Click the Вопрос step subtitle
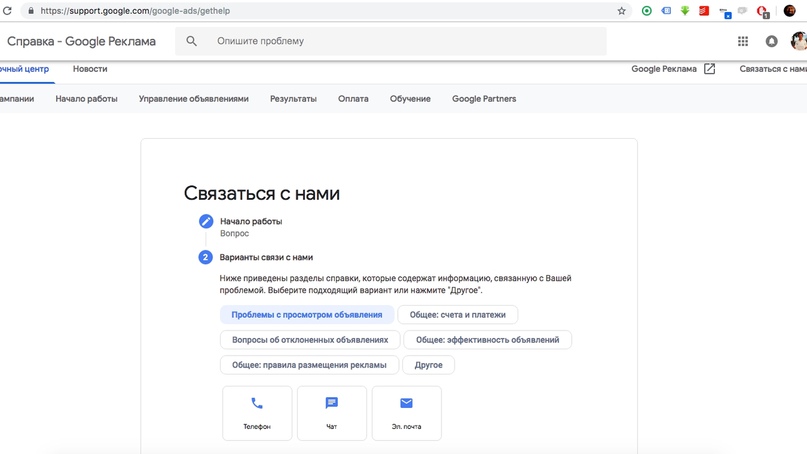Viewport: 807px width, 454px height. (235, 233)
